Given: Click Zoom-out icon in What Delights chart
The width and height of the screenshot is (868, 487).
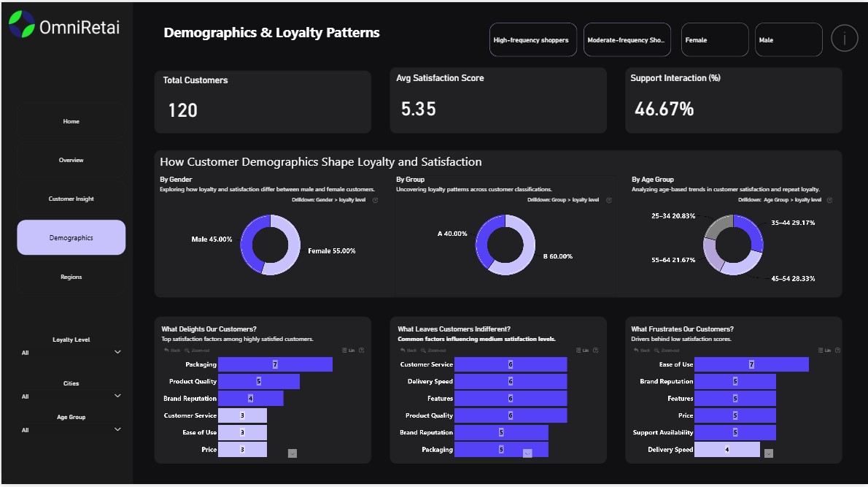Looking at the screenshot, I should point(197,350).
